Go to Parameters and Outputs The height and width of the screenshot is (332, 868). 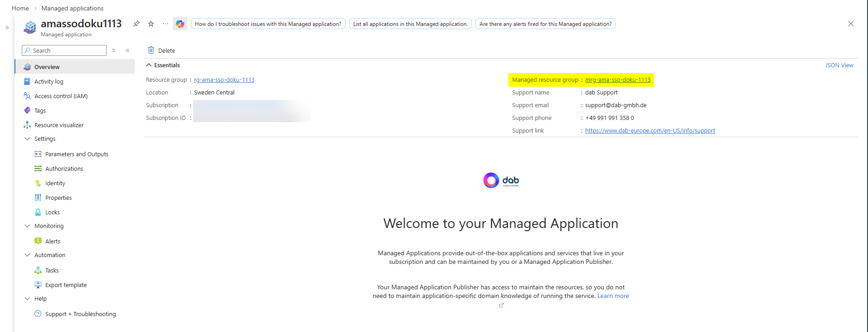click(x=77, y=154)
